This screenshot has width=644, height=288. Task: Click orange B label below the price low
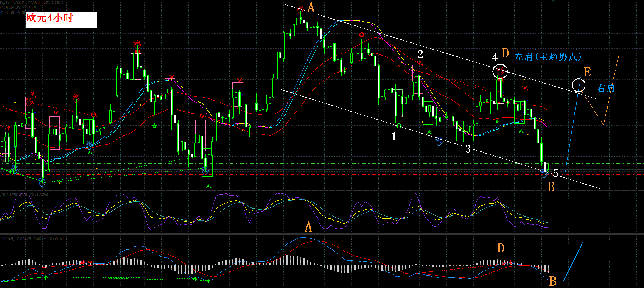tap(551, 187)
